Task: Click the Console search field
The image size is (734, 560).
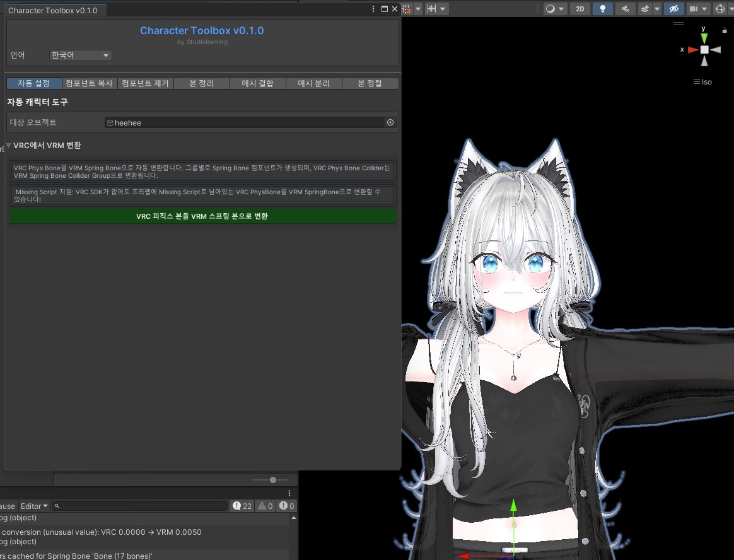Action: [139, 506]
